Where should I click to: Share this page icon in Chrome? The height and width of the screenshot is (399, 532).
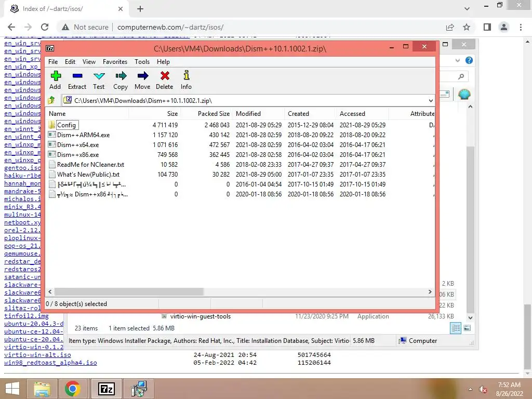(450, 27)
